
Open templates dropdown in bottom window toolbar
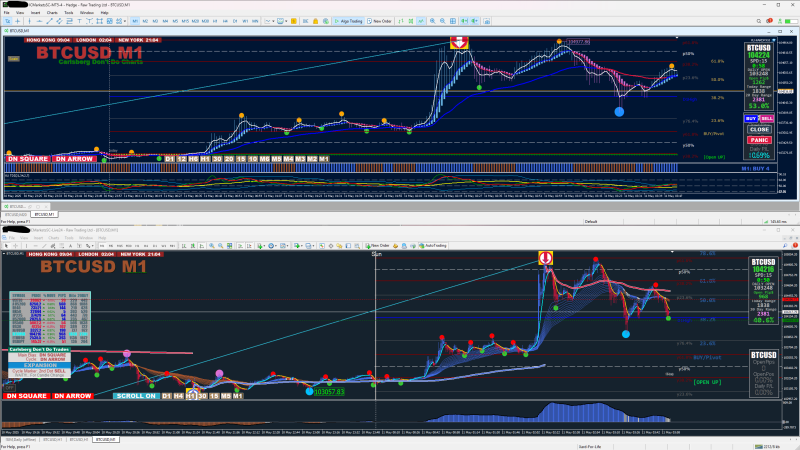(x=285, y=245)
